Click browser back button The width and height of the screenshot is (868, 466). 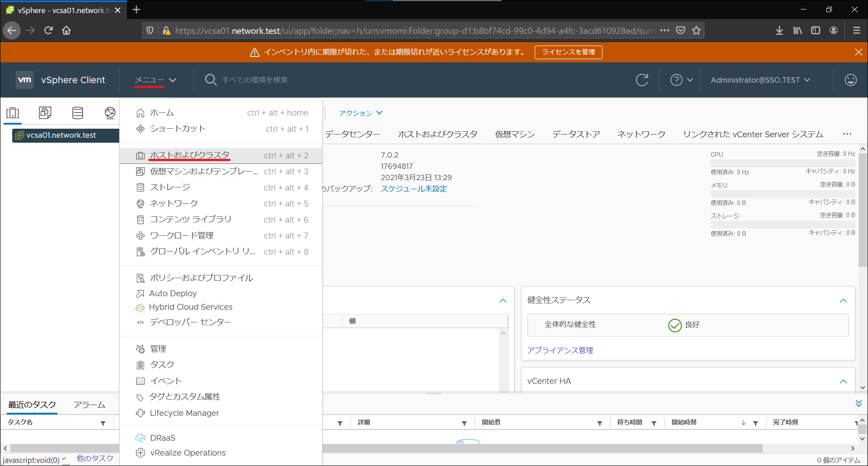12,30
